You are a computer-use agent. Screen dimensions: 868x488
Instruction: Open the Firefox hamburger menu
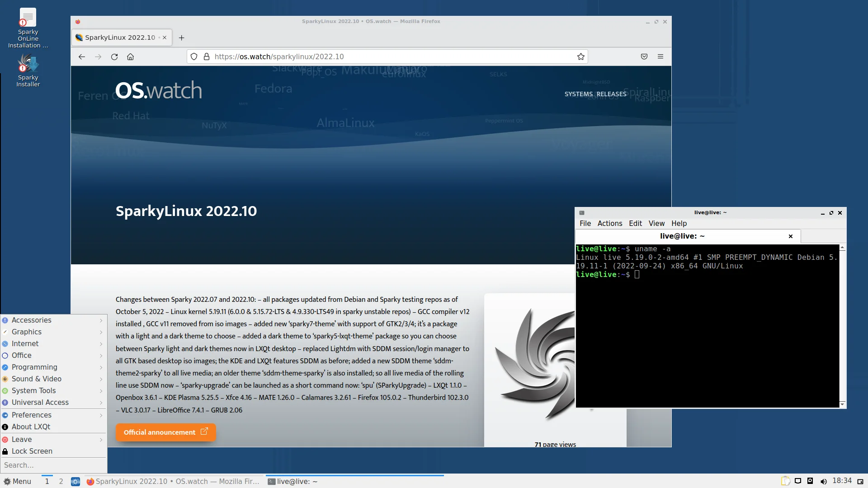(660, 56)
